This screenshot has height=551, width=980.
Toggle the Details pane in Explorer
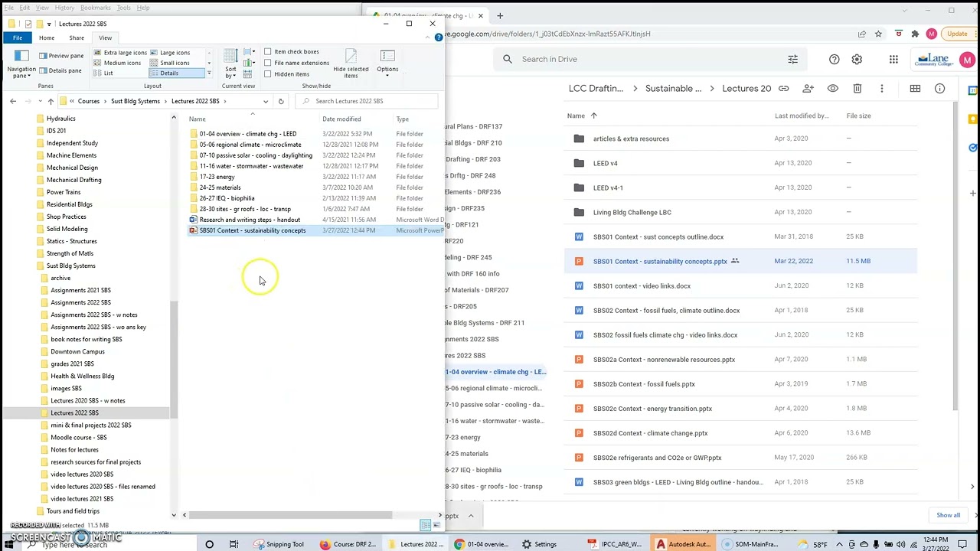(x=60, y=70)
